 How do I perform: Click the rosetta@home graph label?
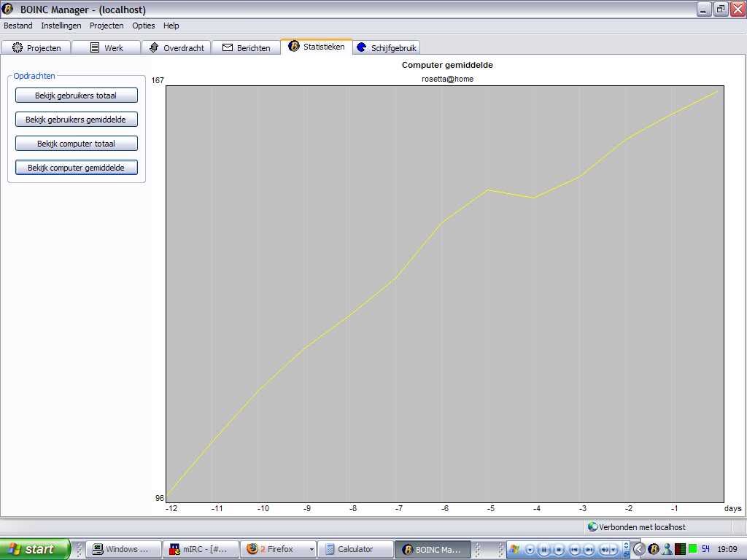(447, 79)
